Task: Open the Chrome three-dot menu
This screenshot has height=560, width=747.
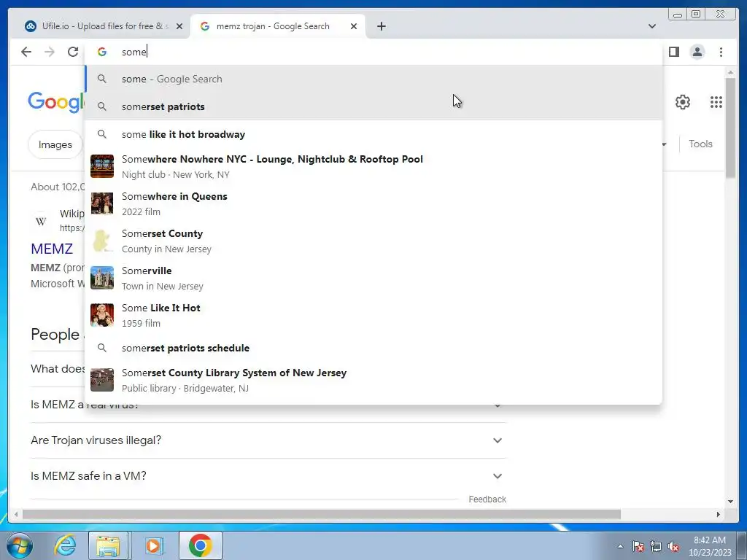Action: (721, 52)
